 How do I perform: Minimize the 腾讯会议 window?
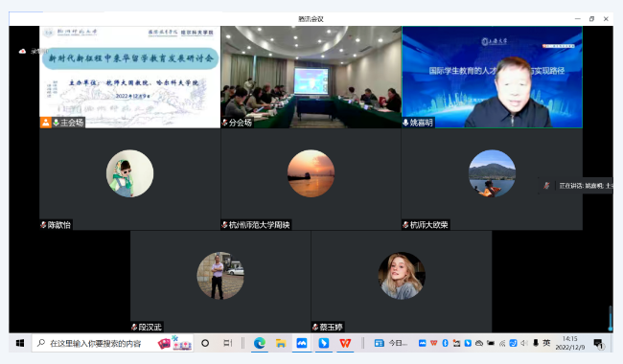click(578, 18)
